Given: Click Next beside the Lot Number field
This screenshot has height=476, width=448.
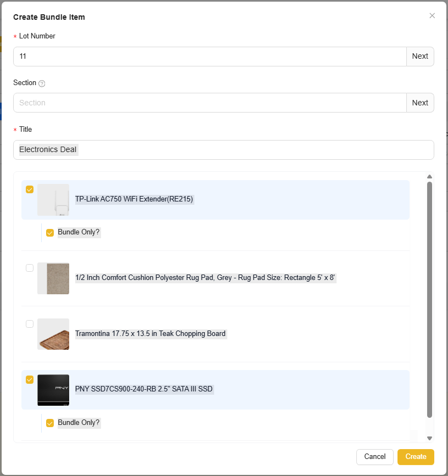Looking at the screenshot, I should 420,57.
